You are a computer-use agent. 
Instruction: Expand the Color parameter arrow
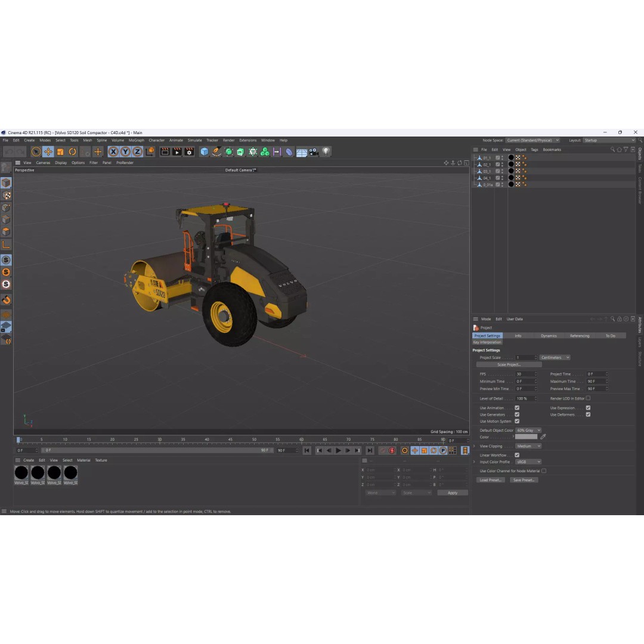click(513, 436)
